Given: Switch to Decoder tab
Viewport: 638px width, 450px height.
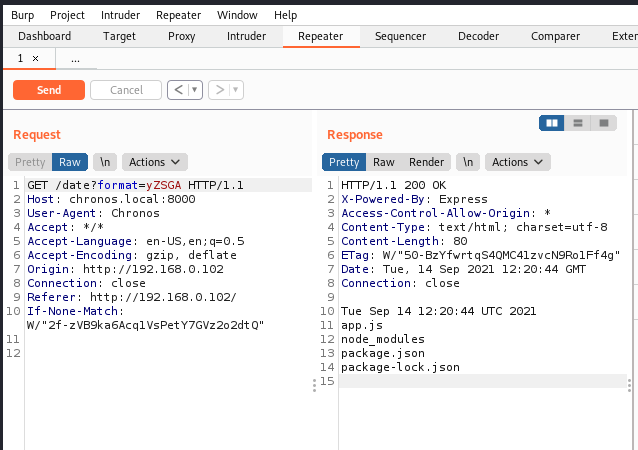Looking at the screenshot, I should [478, 36].
